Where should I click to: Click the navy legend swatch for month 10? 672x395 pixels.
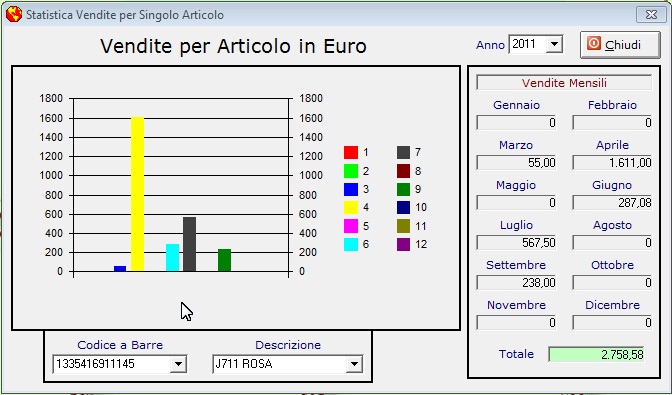tap(403, 207)
